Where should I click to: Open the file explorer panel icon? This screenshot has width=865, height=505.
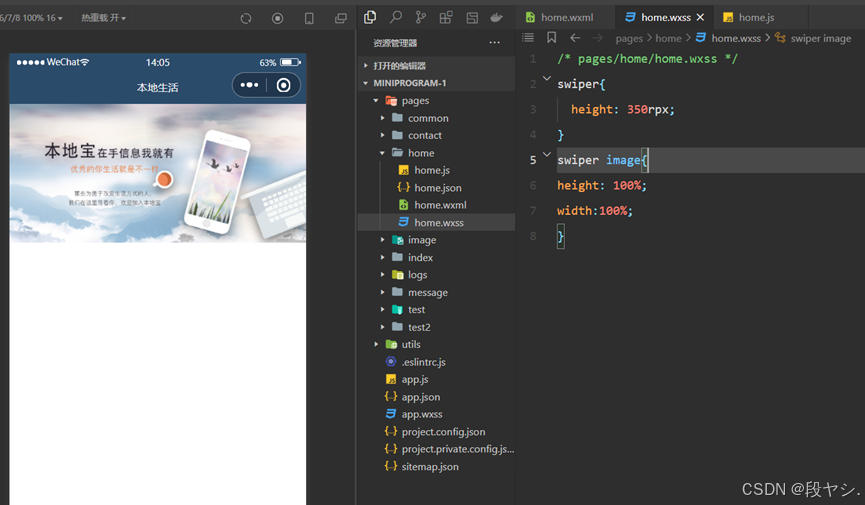point(370,18)
